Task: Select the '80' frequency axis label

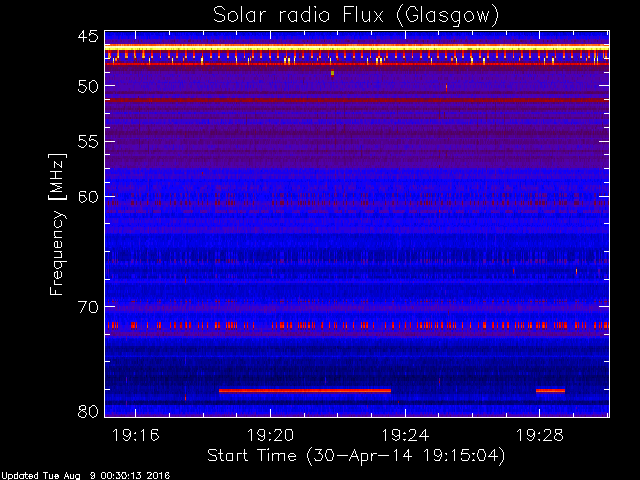Action: 88,411
